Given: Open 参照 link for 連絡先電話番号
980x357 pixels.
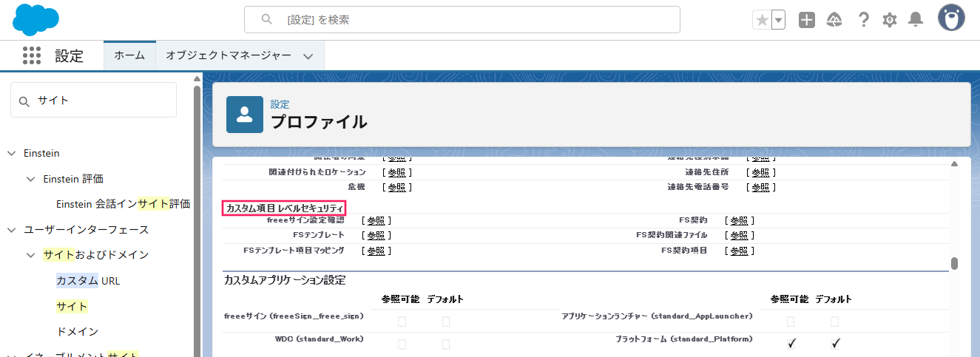Looking at the screenshot, I should pos(760,187).
